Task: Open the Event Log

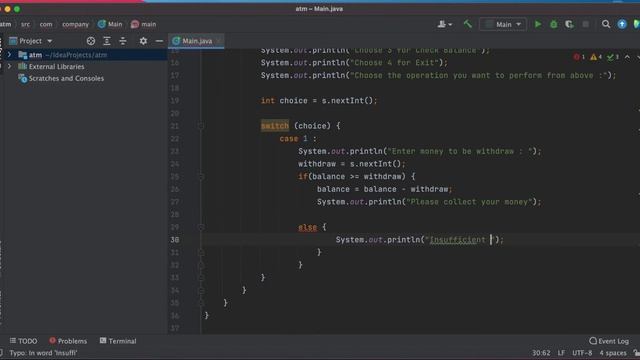Action: pos(609,341)
